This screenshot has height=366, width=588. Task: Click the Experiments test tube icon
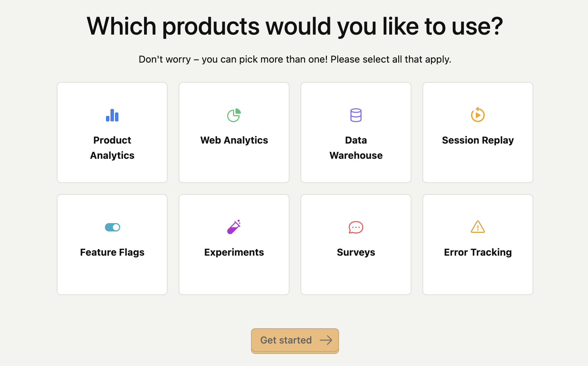(x=234, y=227)
